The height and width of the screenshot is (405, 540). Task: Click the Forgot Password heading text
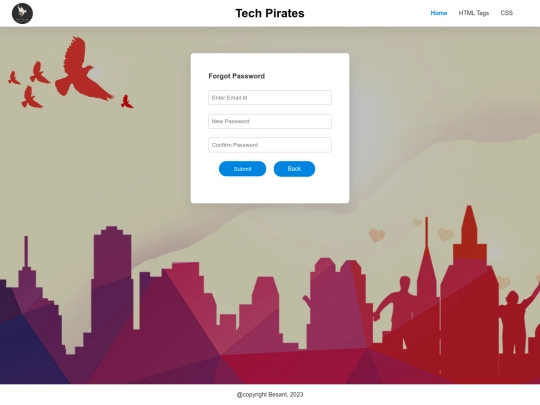(x=237, y=76)
